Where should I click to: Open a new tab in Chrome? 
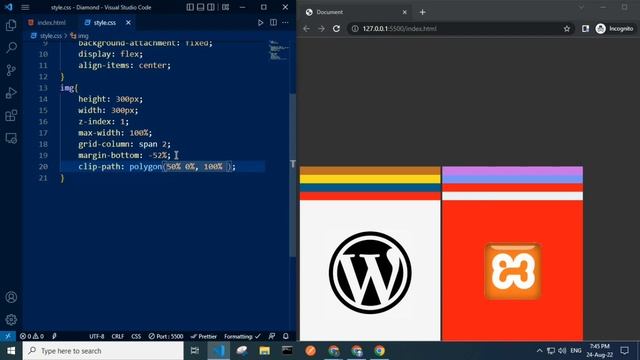(x=422, y=12)
